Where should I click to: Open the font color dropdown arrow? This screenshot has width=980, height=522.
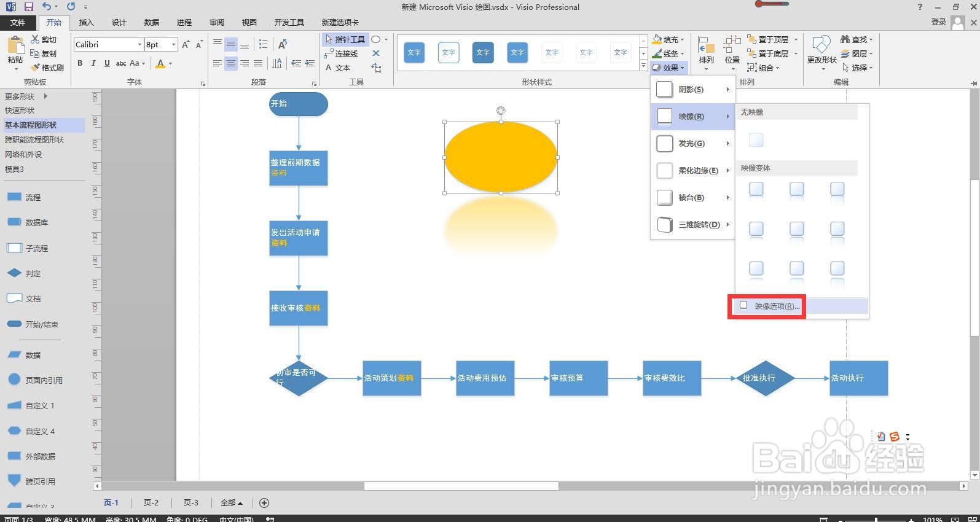click(x=171, y=63)
